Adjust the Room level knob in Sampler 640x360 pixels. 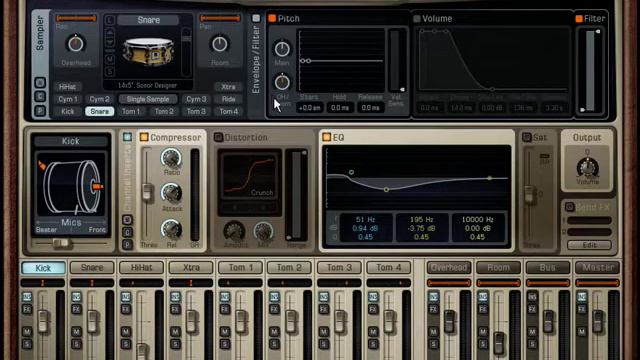[x=220, y=44]
